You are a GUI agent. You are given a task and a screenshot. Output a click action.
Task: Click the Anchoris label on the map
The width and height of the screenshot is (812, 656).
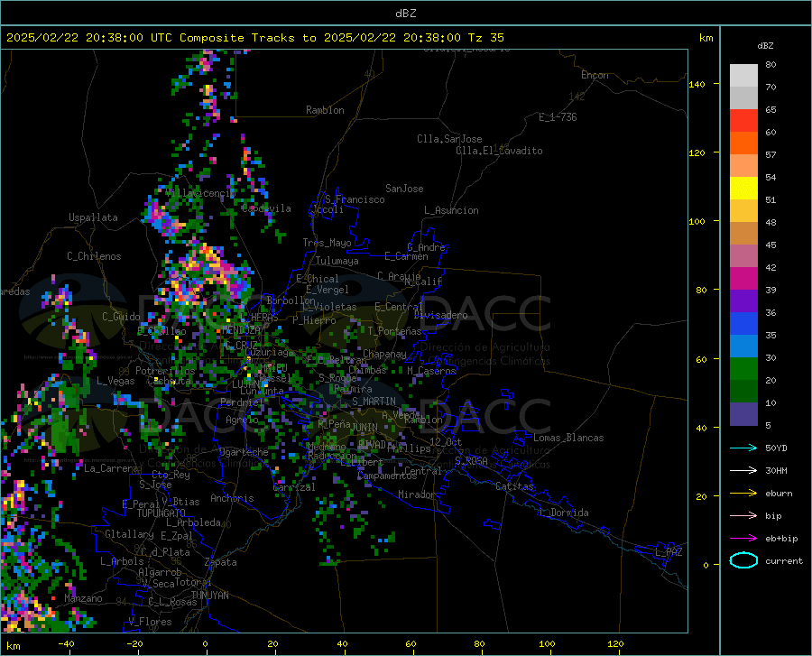[x=232, y=498]
